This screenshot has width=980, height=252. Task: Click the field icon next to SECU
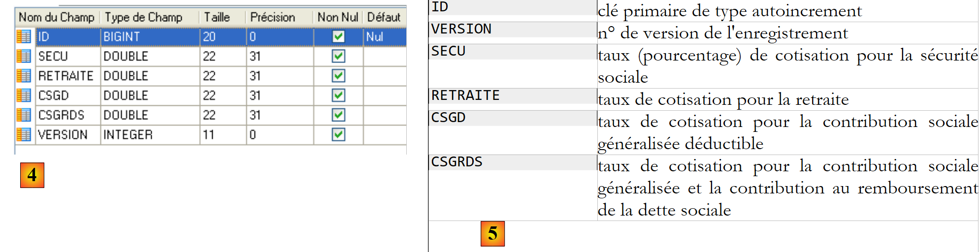click(24, 56)
